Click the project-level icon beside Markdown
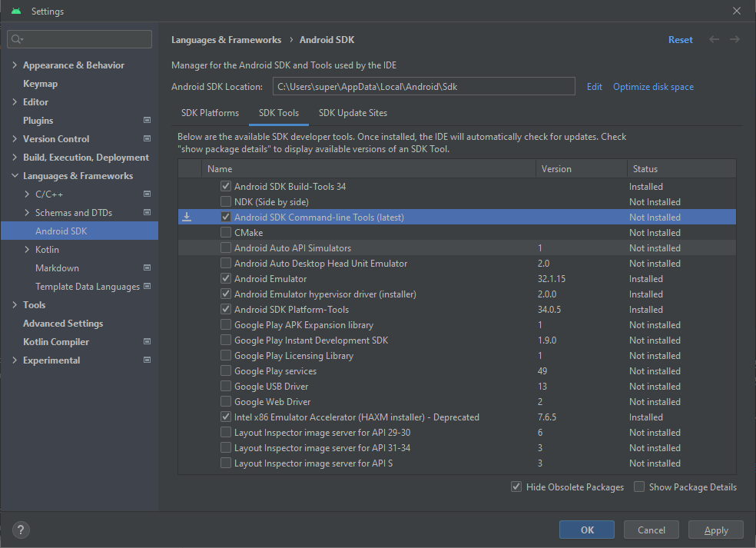The height and width of the screenshot is (548, 756). click(x=147, y=268)
